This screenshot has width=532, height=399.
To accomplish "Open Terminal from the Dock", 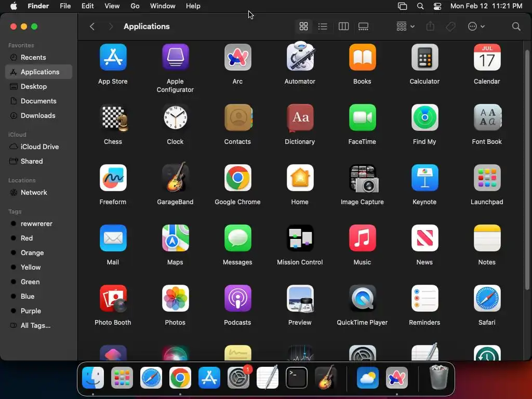I will (297, 378).
